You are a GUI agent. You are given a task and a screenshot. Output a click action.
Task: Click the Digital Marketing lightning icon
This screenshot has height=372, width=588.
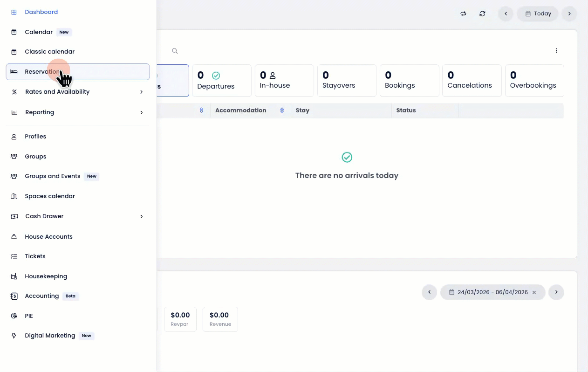tap(14, 336)
